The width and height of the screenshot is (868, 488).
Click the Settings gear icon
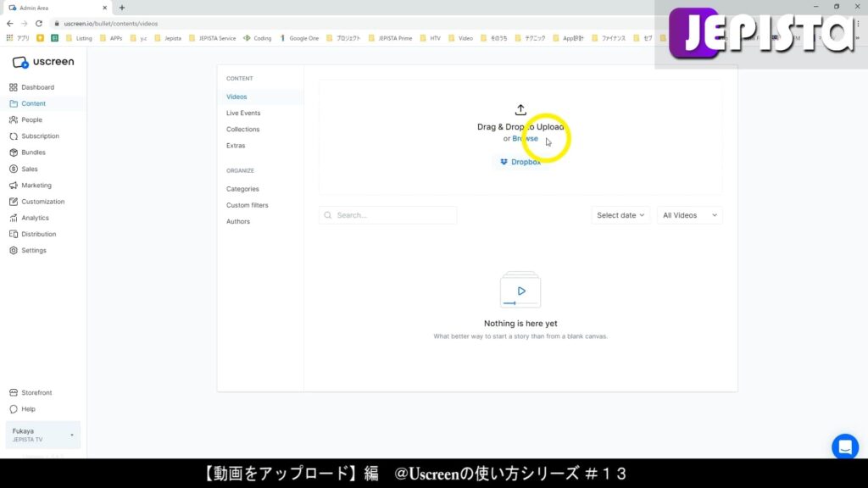pos(14,251)
